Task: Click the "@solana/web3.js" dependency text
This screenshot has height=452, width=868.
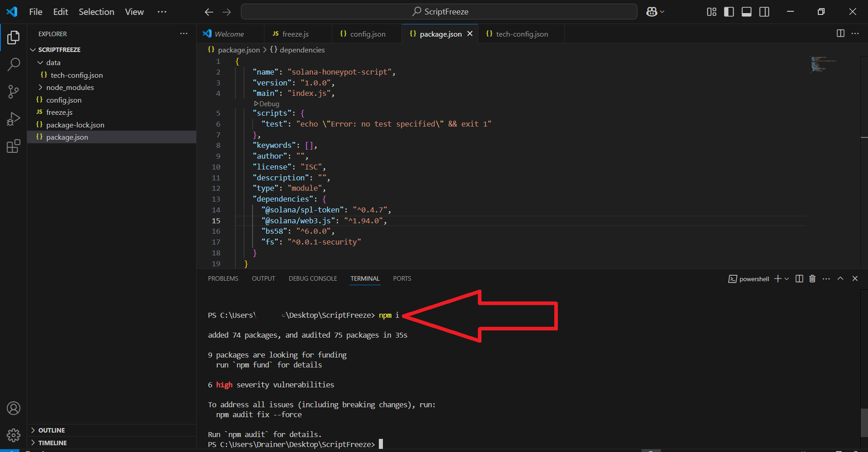Action: coord(298,221)
